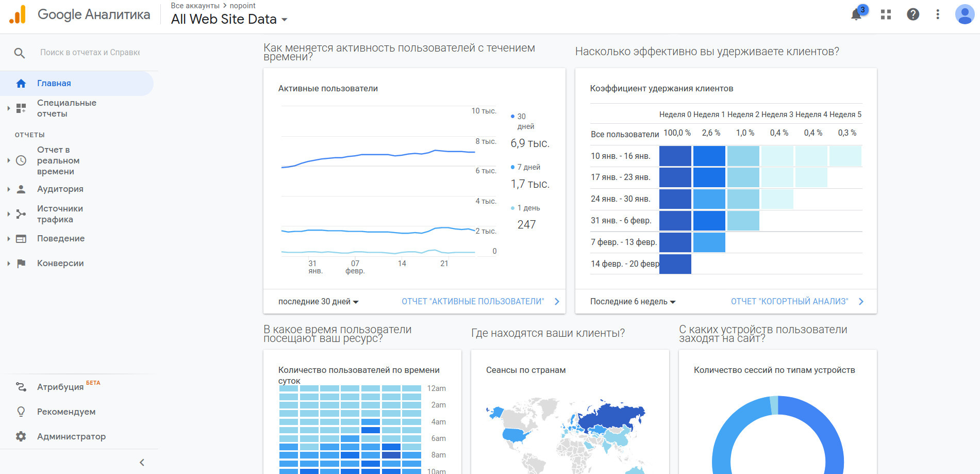Click the Неделя 5 column header

[x=845, y=115]
